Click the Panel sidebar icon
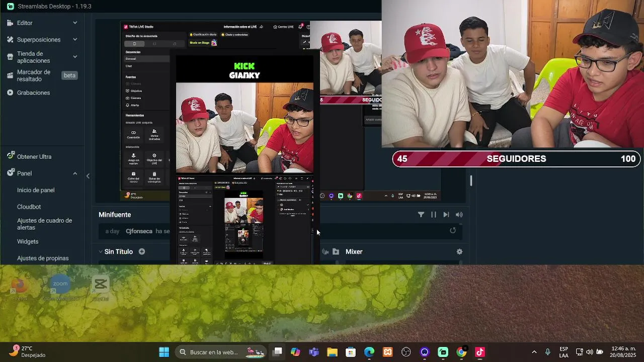 [10, 173]
